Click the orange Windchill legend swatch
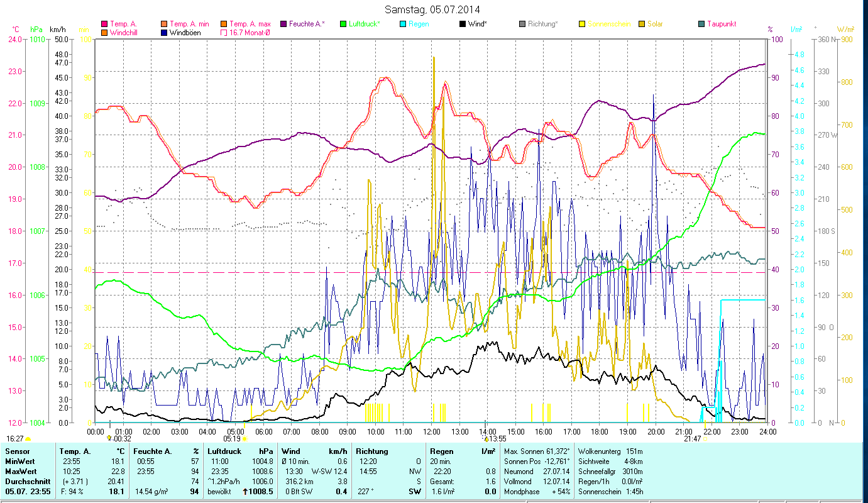The image size is (868, 503). [x=104, y=32]
